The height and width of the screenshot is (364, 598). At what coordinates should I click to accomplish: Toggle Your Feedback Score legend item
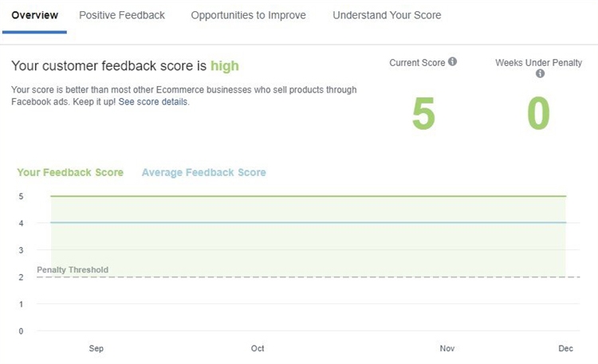pos(70,172)
